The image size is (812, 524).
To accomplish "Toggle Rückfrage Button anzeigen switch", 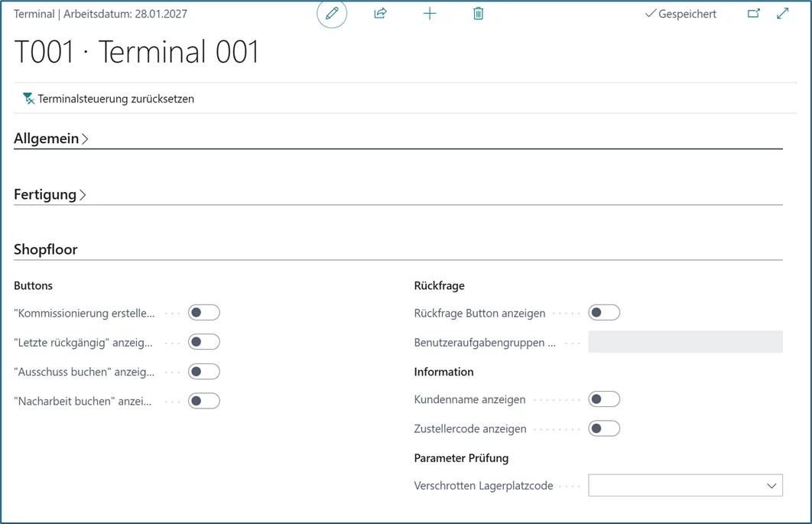I will click(x=604, y=313).
